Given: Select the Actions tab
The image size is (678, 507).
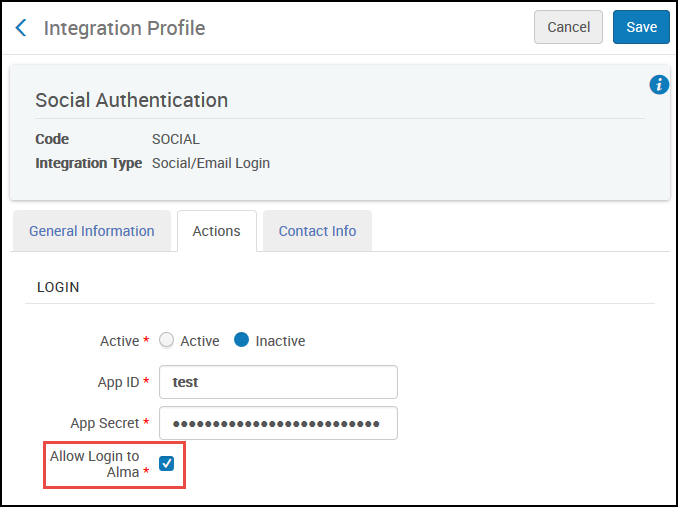Looking at the screenshot, I should click(217, 231).
